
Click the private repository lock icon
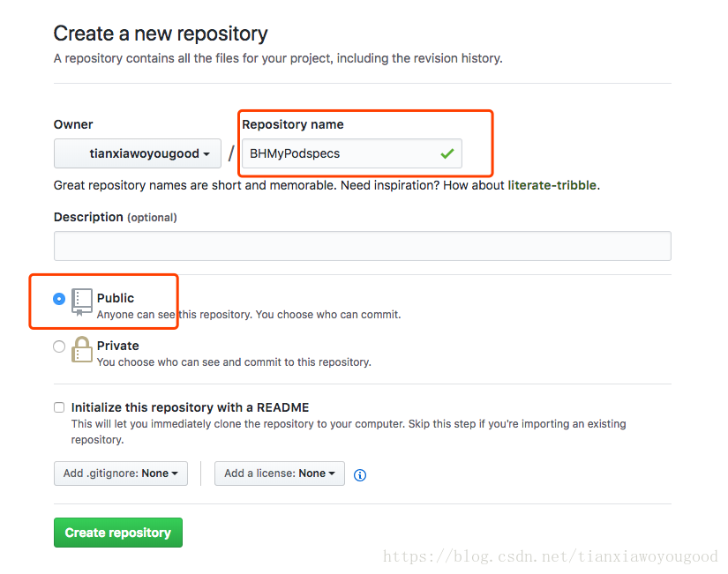tap(82, 349)
